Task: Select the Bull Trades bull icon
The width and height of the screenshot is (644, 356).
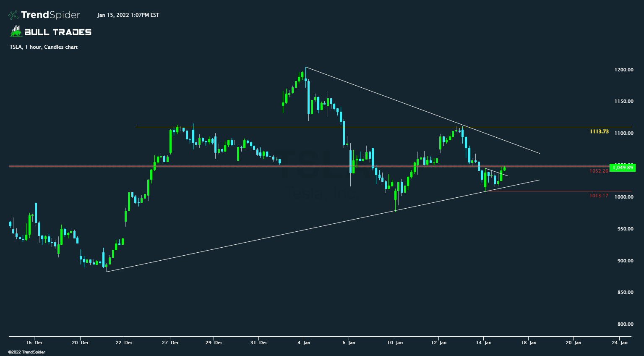Action: click(x=15, y=31)
